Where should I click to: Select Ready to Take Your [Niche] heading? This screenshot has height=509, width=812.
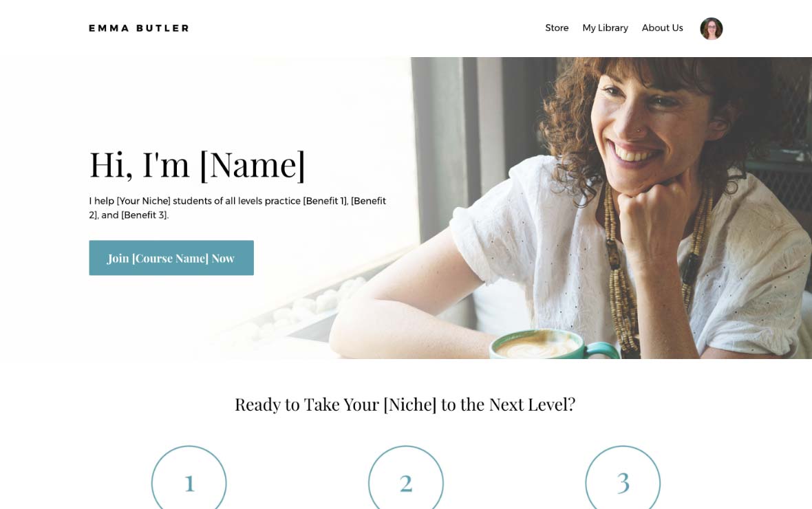point(405,404)
